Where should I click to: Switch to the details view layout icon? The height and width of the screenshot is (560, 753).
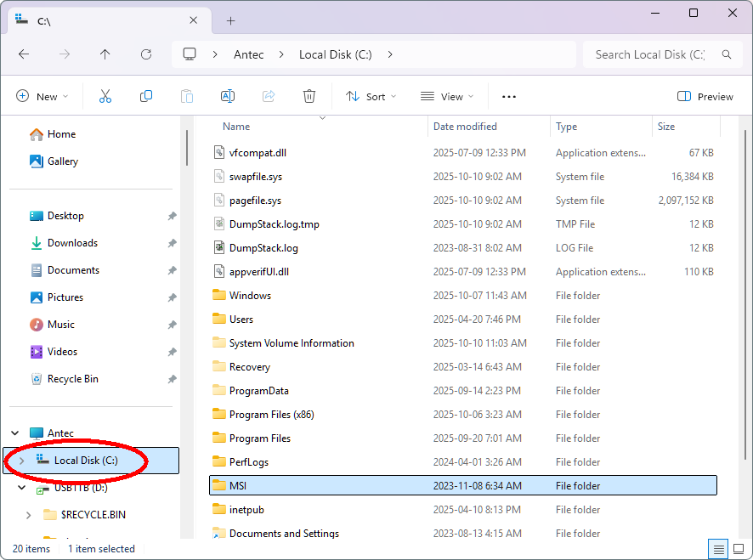point(718,548)
